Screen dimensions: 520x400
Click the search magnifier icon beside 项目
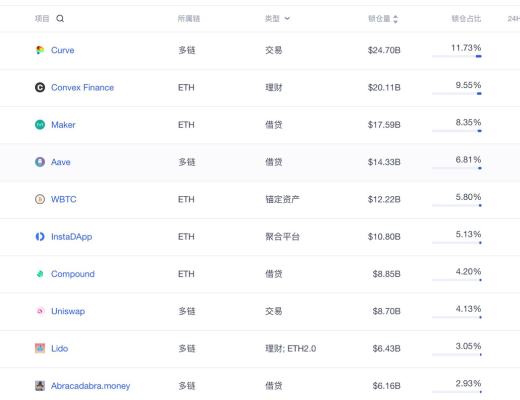click(60, 19)
